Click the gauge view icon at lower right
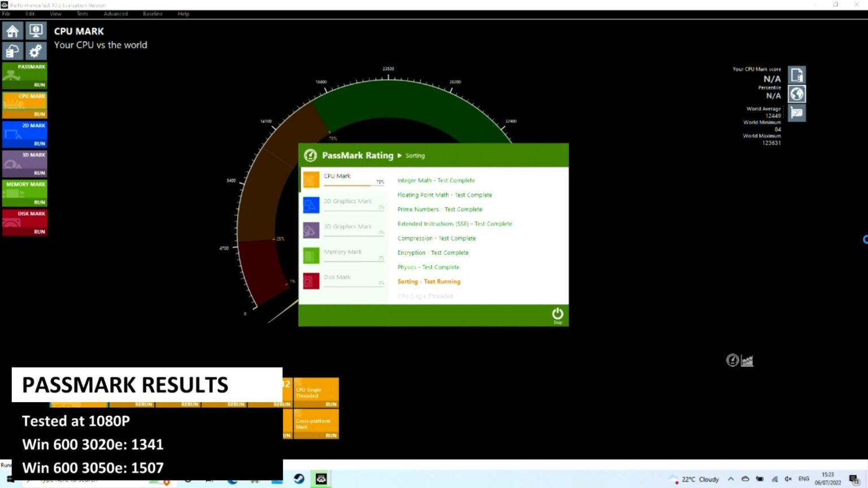The image size is (868, 488). pos(732,360)
